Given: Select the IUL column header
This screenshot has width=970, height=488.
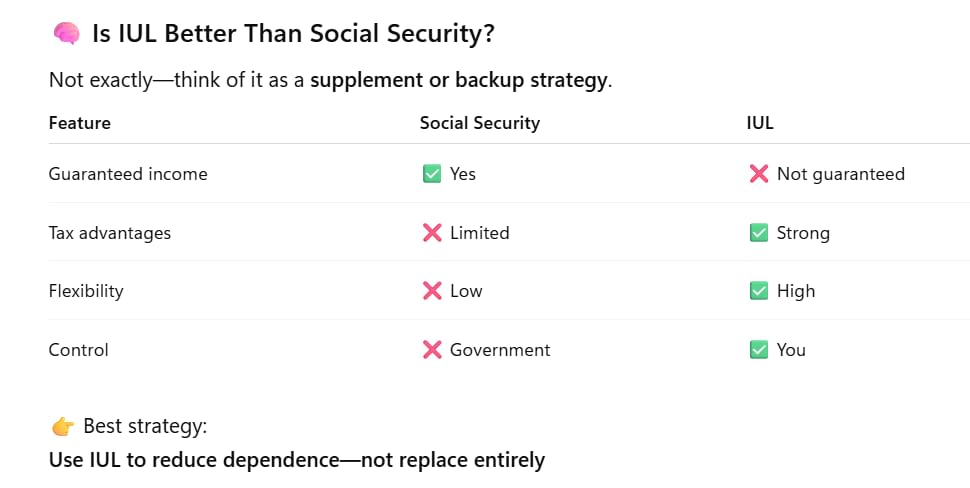Looking at the screenshot, I should click(760, 123).
